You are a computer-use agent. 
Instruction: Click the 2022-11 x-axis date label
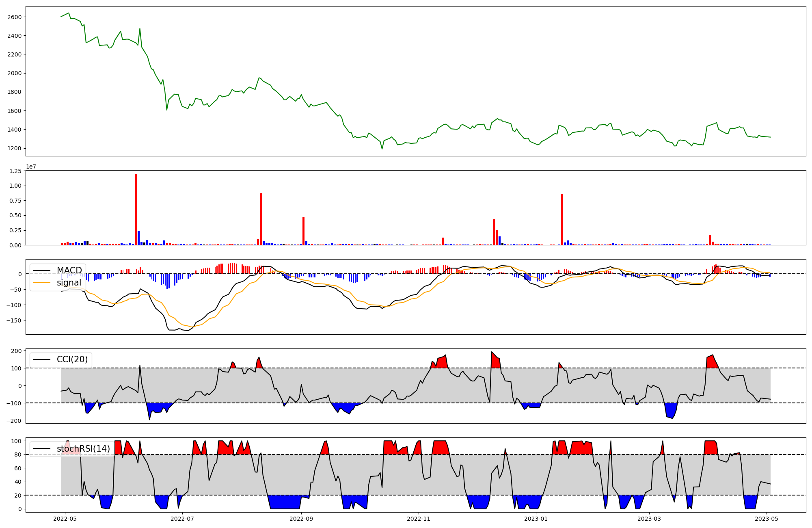coord(419,519)
